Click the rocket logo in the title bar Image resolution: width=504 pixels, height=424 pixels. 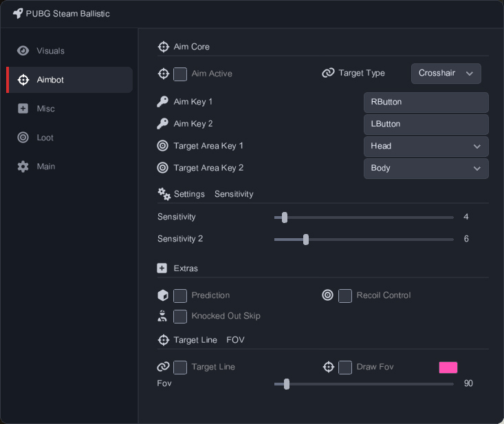pos(18,13)
